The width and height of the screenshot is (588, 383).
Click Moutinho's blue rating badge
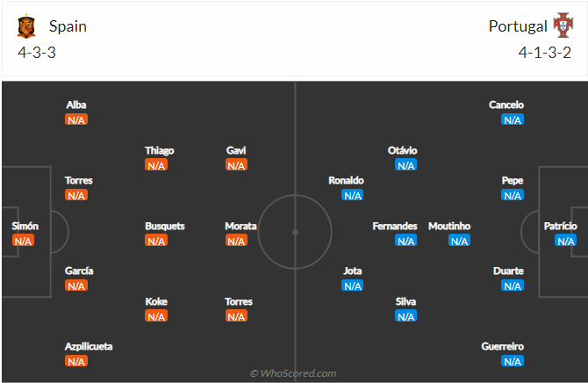tap(460, 241)
